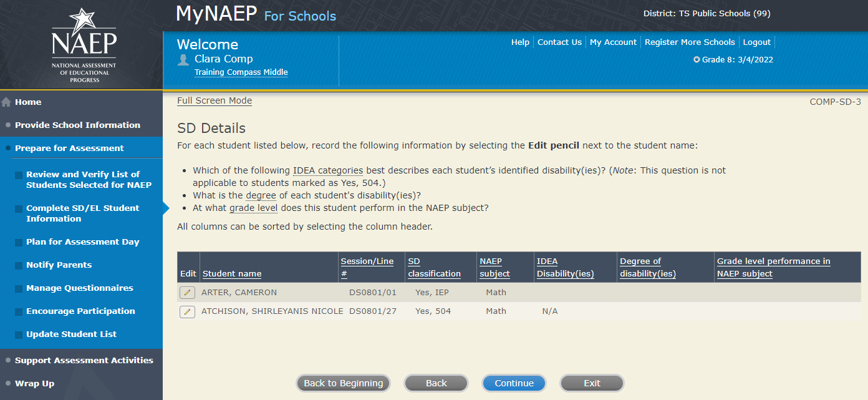The height and width of the screenshot is (400, 868).
Task: Click the Logout link
Action: click(757, 42)
